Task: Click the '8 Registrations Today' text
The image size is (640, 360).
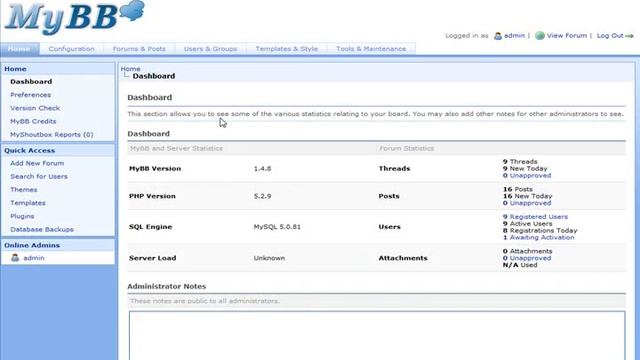Action: pos(540,231)
